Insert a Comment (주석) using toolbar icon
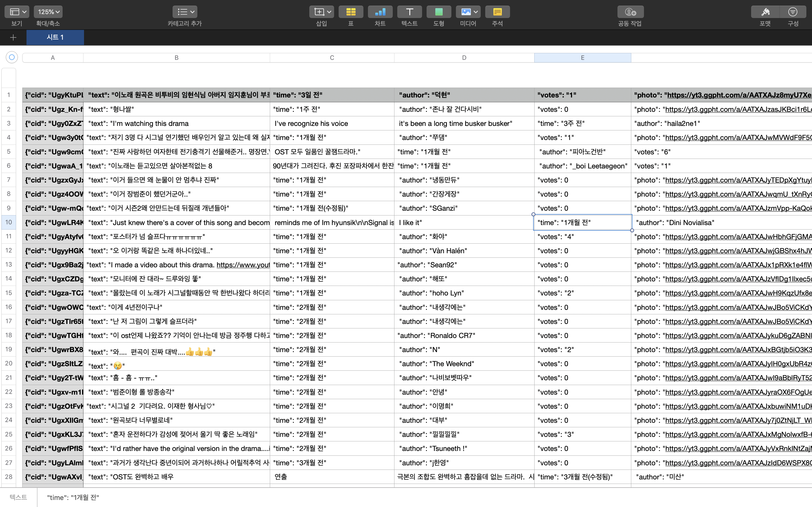 coord(497,12)
